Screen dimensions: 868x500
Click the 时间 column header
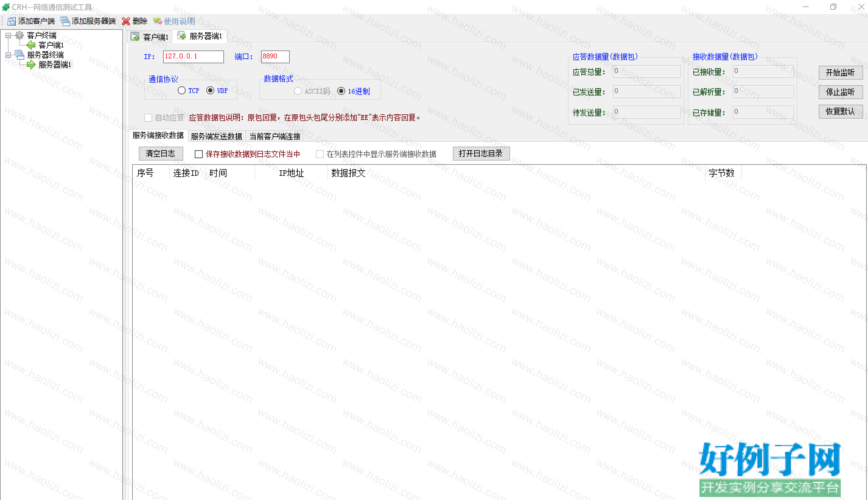pos(230,173)
